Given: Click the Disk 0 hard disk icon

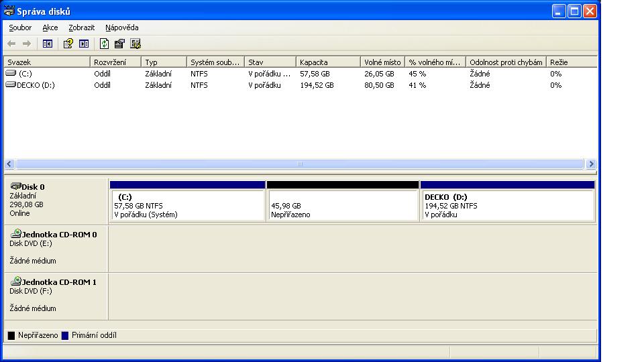Looking at the screenshot, I should point(16,186).
